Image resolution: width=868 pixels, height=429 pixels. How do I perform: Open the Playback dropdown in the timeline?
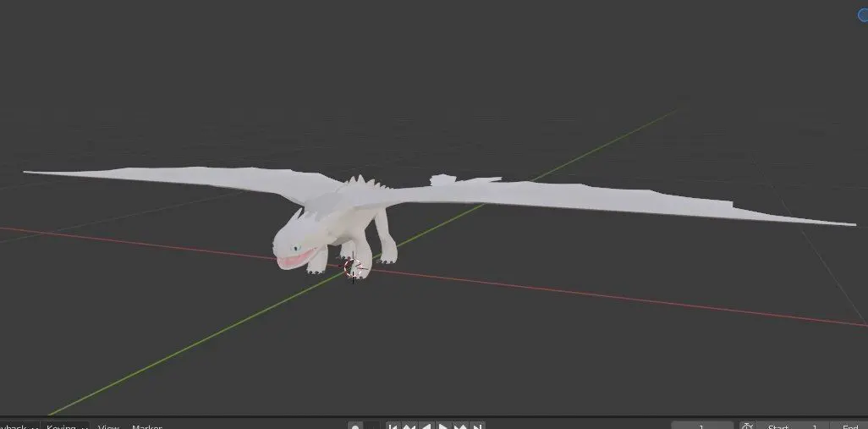(x=19, y=426)
